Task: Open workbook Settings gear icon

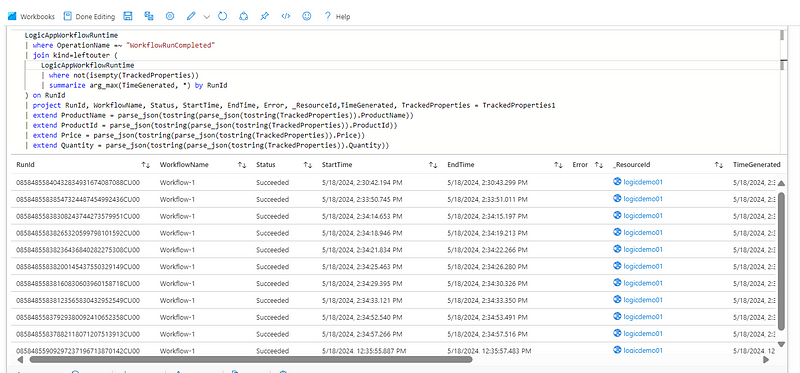Action: pyautogui.click(x=170, y=16)
